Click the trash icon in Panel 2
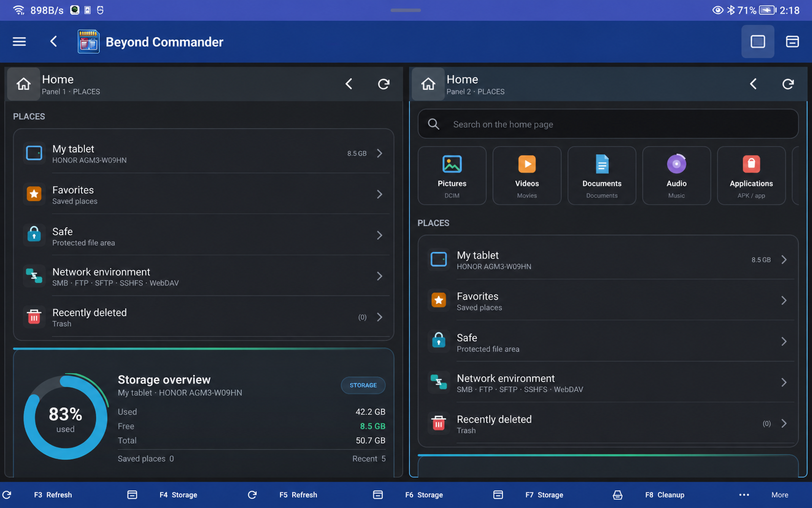This screenshot has height=508, width=812. point(439,424)
